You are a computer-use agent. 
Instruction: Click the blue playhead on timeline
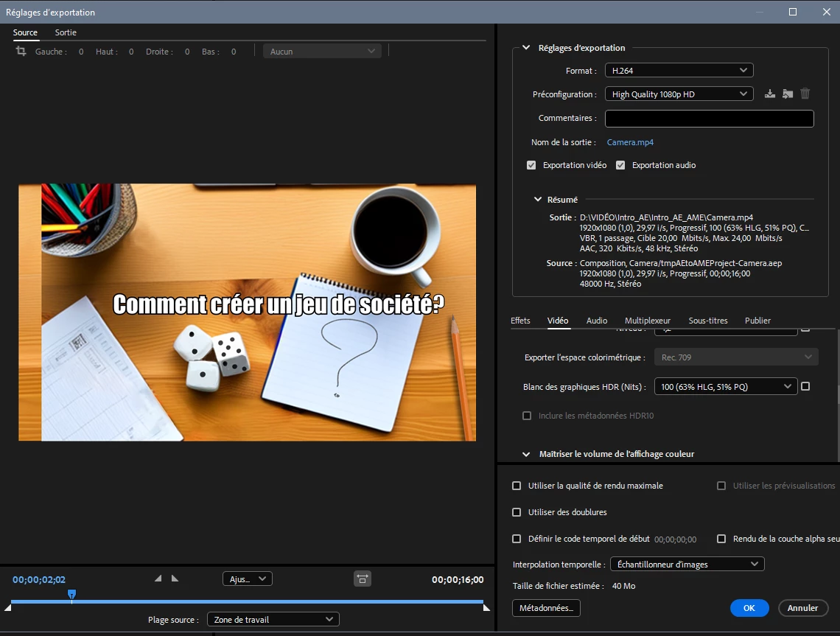pos(71,594)
